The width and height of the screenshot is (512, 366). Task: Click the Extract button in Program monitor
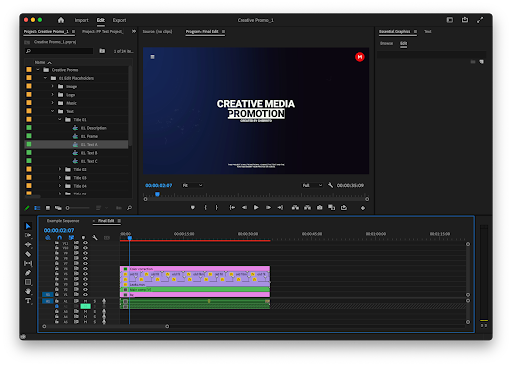click(307, 207)
